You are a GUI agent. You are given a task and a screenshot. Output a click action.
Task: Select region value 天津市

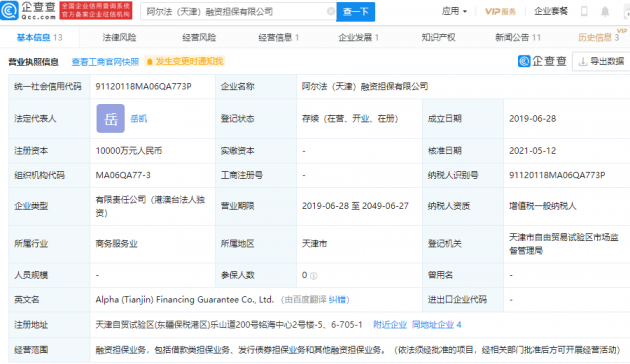coord(315,243)
